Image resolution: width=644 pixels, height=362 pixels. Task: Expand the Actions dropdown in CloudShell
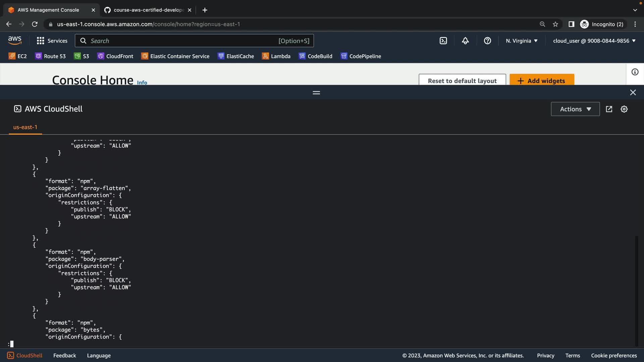tap(575, 109)
